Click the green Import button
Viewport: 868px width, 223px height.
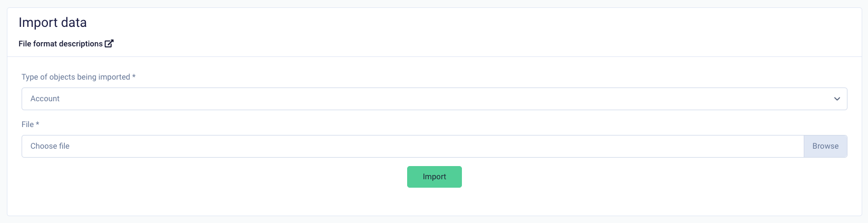click(x=434, y=177)
